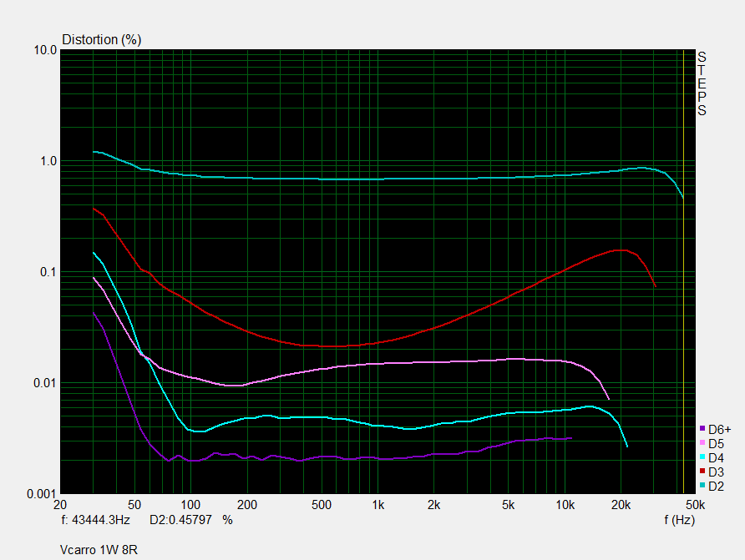Click the 5k x-axis tick label
The image size is (745, 560).
point(509,505)
